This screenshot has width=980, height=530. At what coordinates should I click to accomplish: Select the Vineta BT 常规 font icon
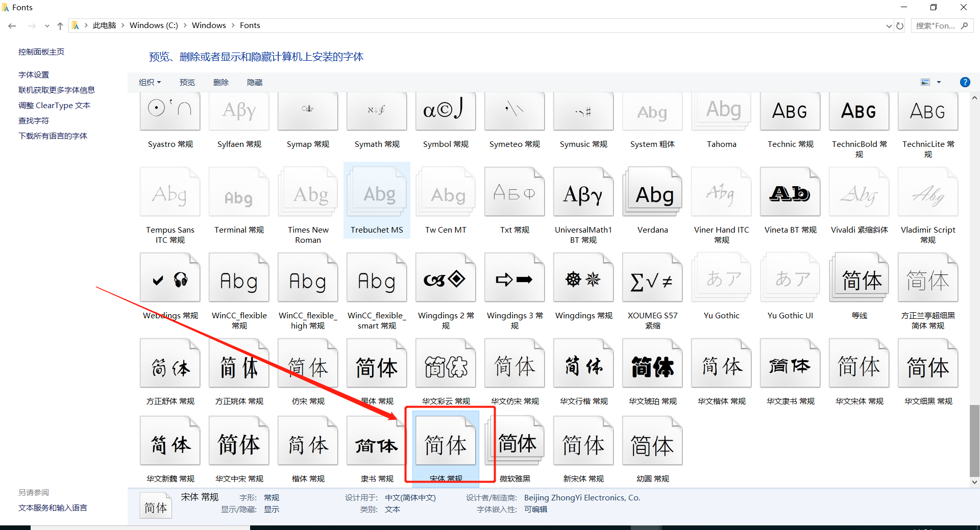(x=790, y=192)
